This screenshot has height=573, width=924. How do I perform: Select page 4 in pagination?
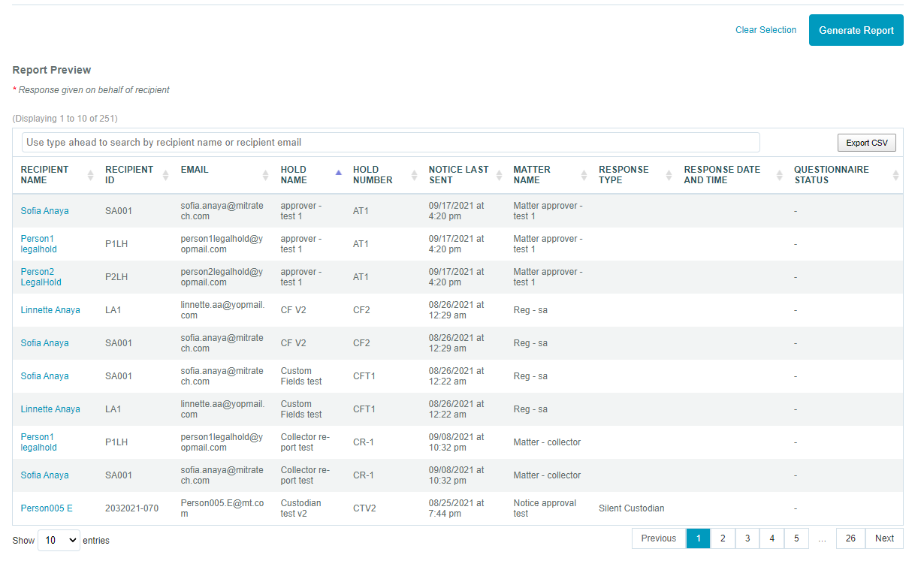coord(772,538)
